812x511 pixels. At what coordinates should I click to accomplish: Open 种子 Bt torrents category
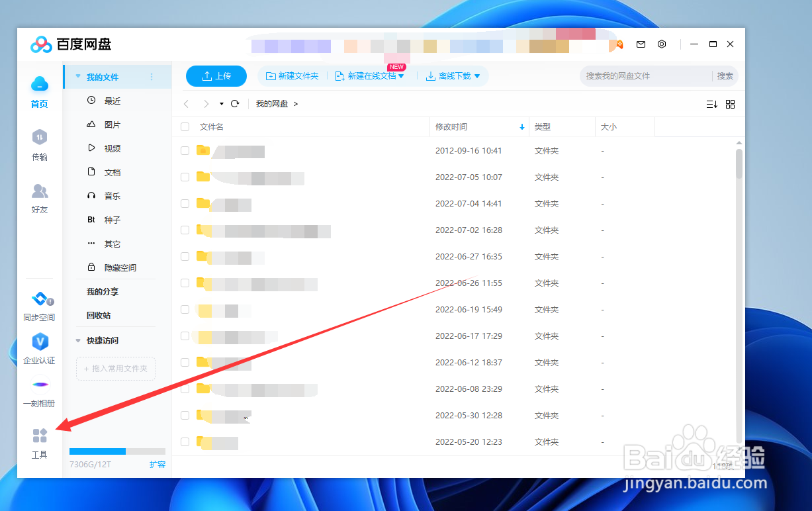tap(113, 220)
